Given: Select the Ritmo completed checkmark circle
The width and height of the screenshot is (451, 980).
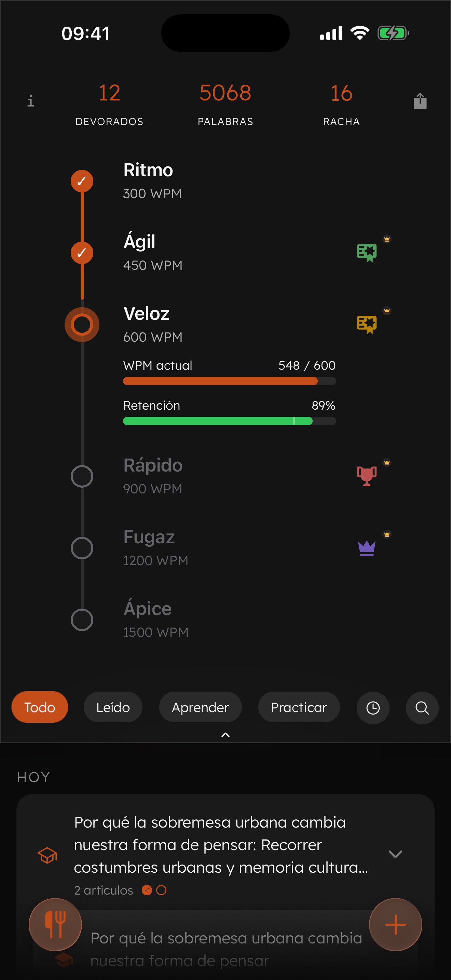Looking at the screenshot, I should (82, 181).
